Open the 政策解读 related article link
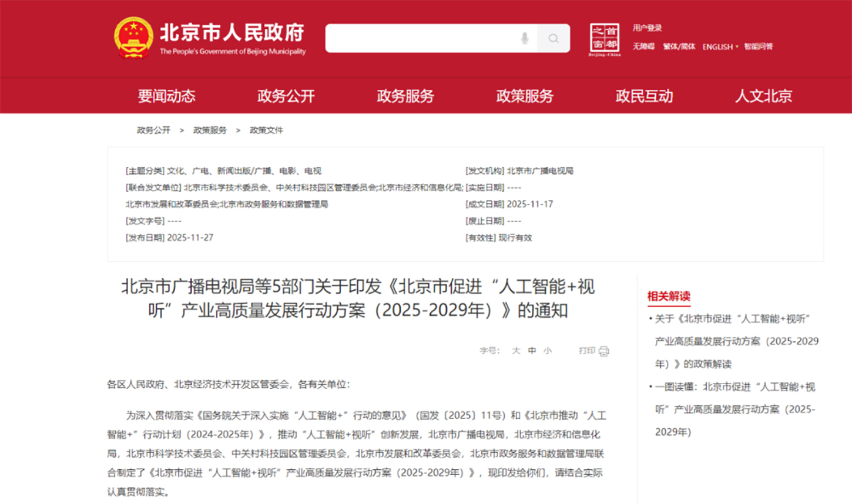This screenshot has width=852, height=504. click(x=736, y=341)
